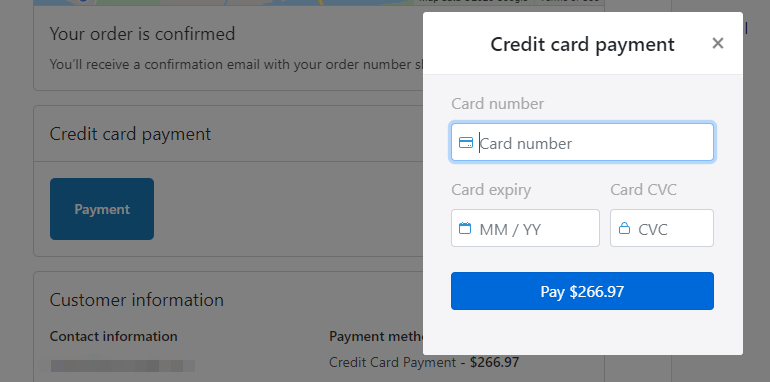
Task: Click the Card number label
Action: pyautogui.click(x=497, y=104)
